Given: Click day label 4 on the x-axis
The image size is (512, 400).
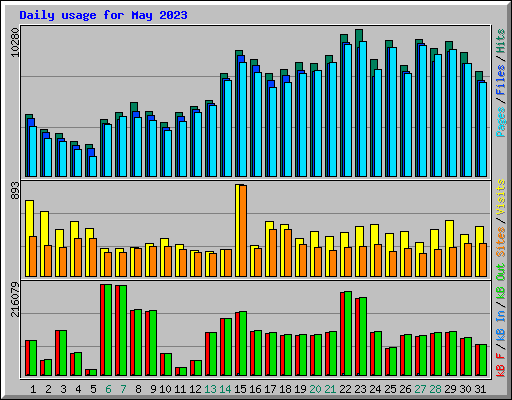Looking at the screenshot, I should point(78,389).
